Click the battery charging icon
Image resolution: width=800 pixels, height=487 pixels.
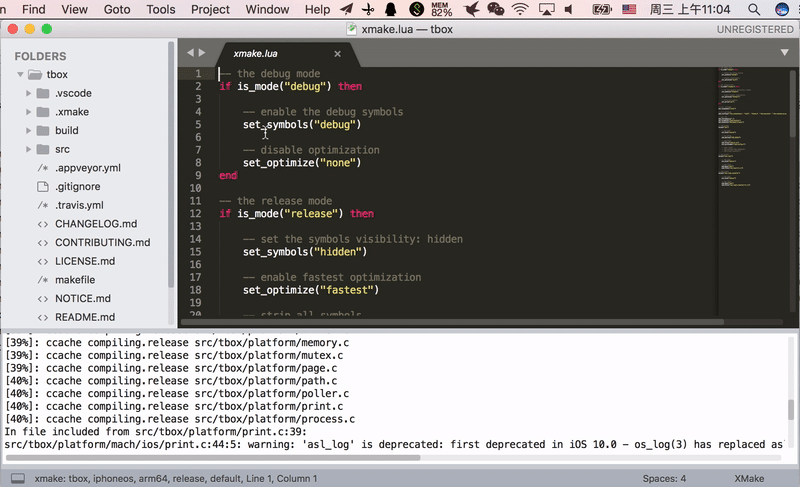pyautogui.click(x=602, y=9)
